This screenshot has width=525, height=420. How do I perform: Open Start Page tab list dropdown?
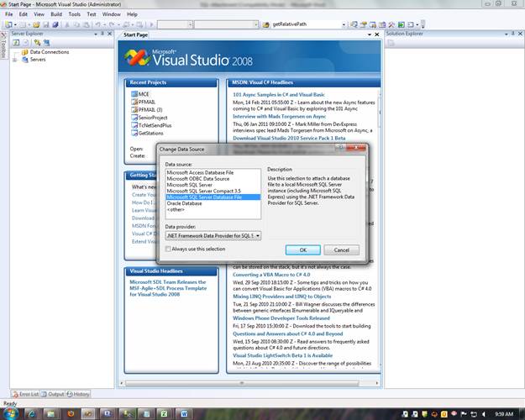point(370,34)
